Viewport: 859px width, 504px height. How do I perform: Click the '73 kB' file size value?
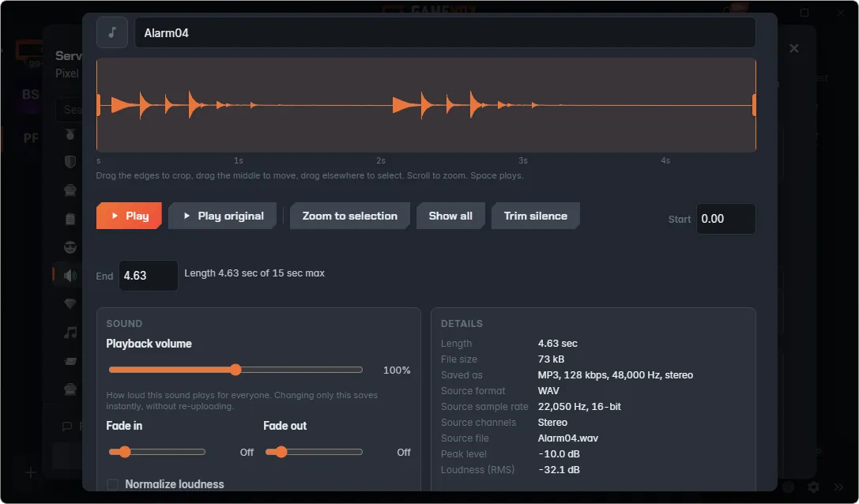coord(551,359)
